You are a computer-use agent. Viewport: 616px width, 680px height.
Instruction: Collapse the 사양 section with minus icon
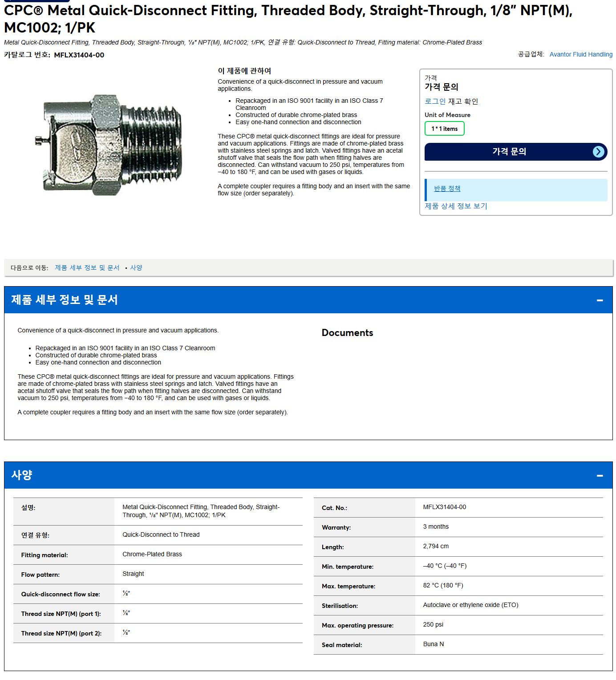600,476
